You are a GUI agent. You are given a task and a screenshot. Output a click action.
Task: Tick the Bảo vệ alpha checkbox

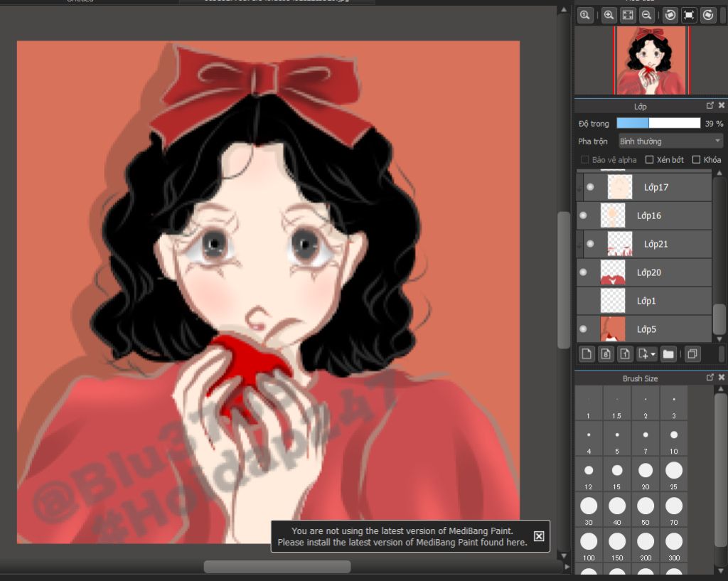[584, 160]
